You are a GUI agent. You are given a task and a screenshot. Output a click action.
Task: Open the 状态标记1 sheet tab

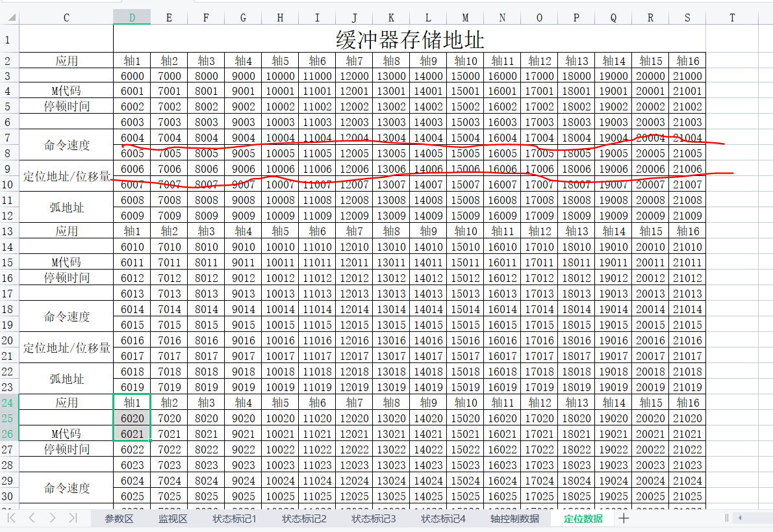[x=234, y=518]
